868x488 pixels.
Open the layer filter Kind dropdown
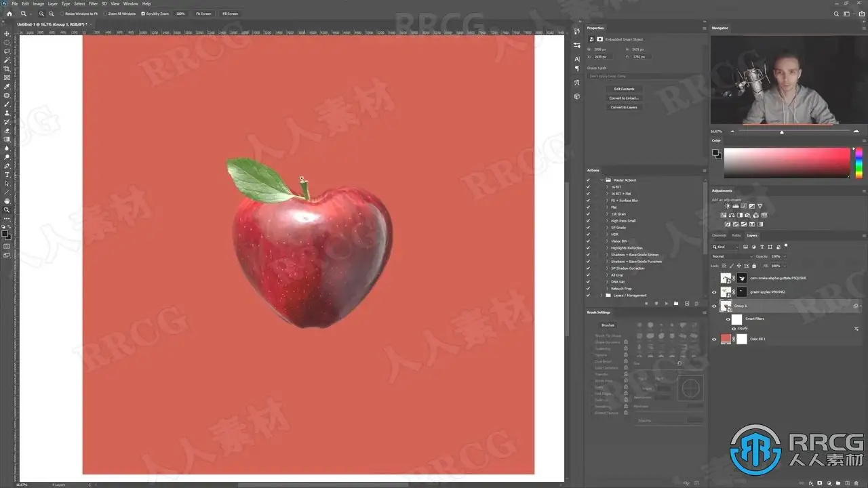[726, 247]
